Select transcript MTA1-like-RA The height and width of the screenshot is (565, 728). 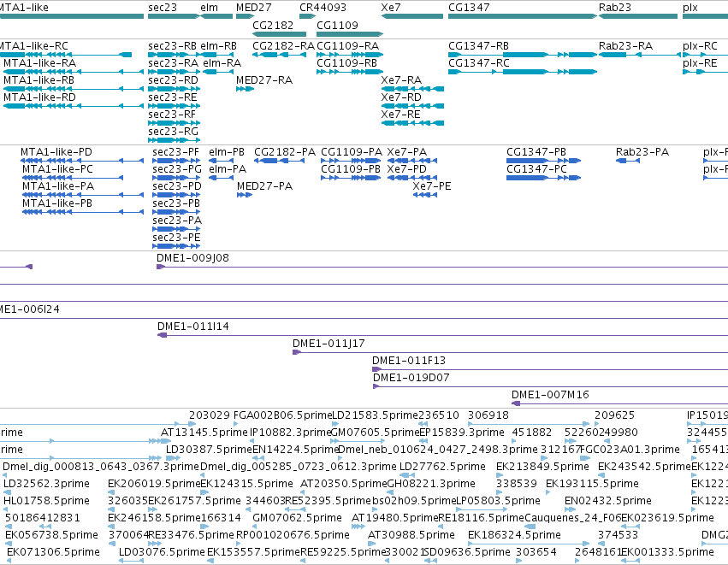pos(74,72)
